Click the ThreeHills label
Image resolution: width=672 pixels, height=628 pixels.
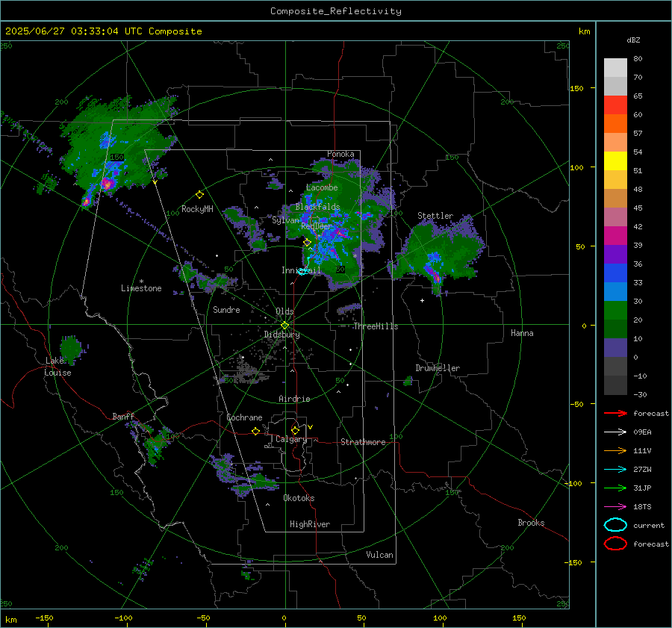[376, 326]
